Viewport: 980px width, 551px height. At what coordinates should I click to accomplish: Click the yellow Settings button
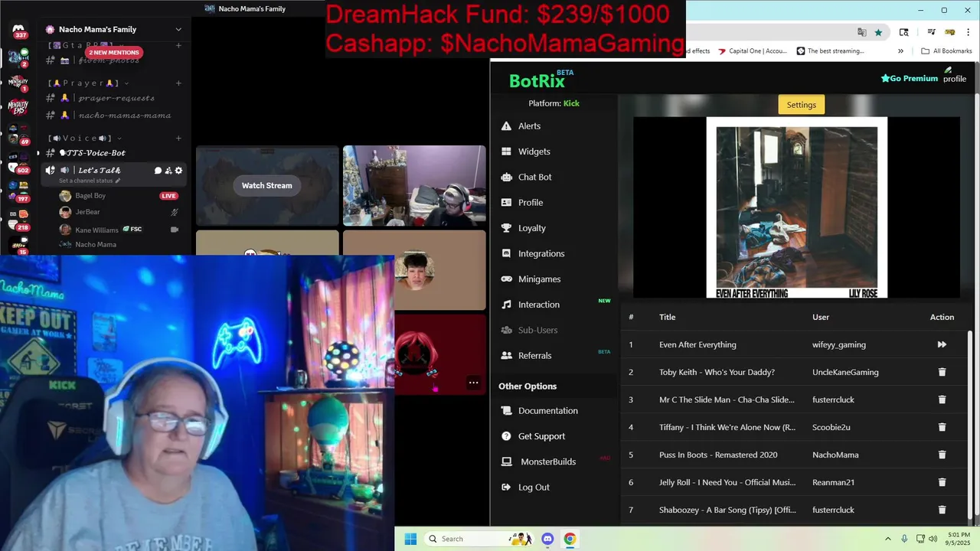pyautogui.click(x=802, y=105)
